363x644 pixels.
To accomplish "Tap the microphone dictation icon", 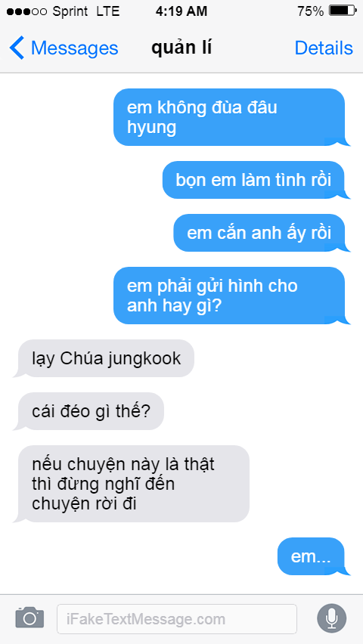I will 331,618.
